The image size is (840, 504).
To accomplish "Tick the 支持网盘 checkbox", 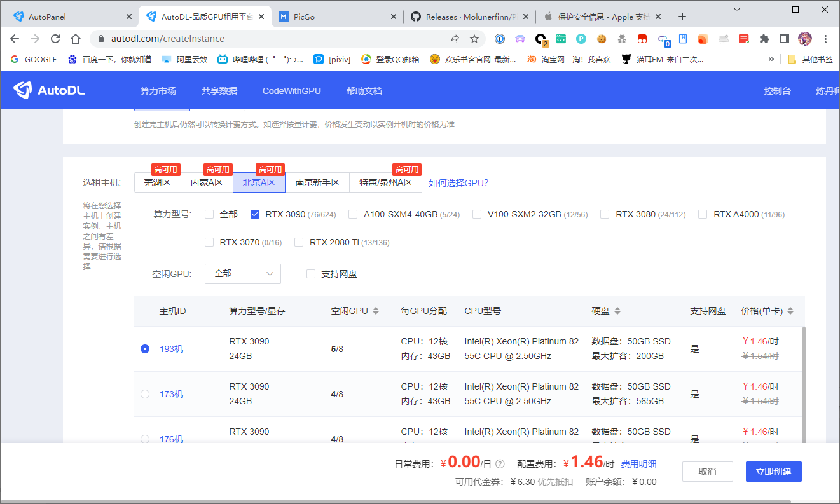I will 311,274.
